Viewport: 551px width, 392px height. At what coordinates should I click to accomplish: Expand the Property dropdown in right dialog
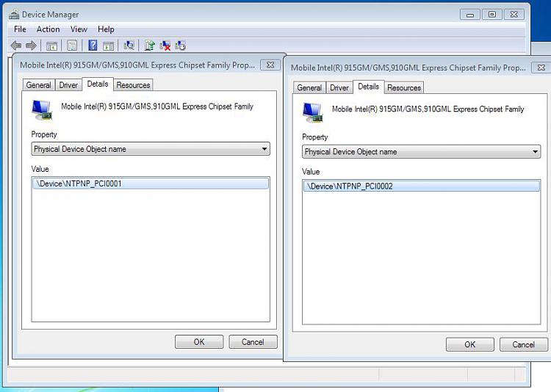(x=422, y=152)
